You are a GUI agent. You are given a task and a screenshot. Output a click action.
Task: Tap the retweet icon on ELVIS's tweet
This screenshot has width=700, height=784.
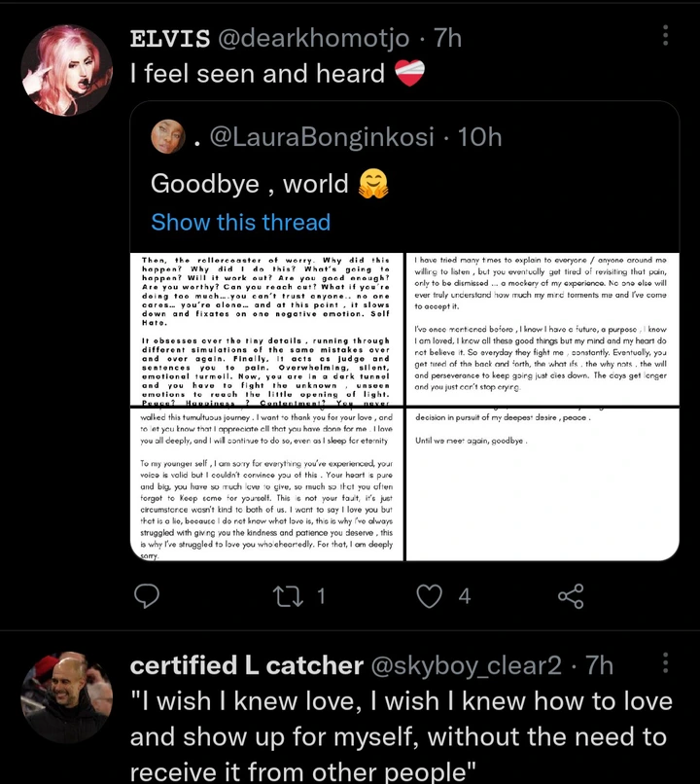pyautogui.click(x=289, y=596)
